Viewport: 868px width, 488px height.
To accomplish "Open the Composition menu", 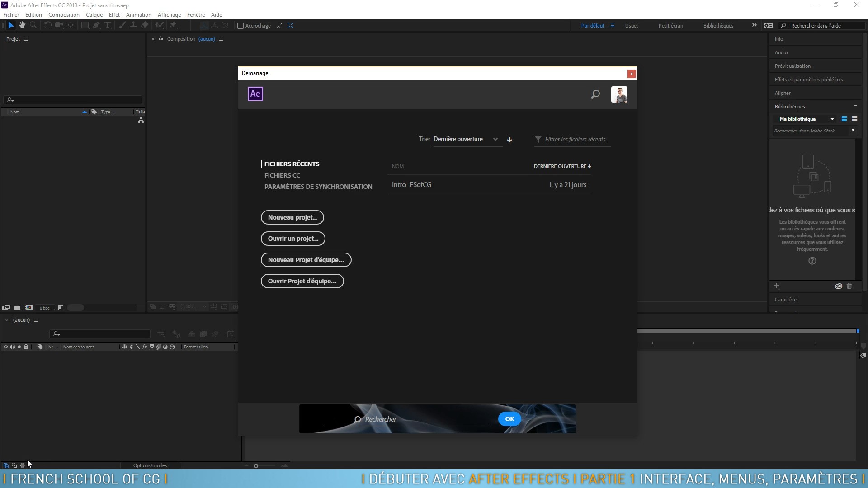I will (64, 14).
